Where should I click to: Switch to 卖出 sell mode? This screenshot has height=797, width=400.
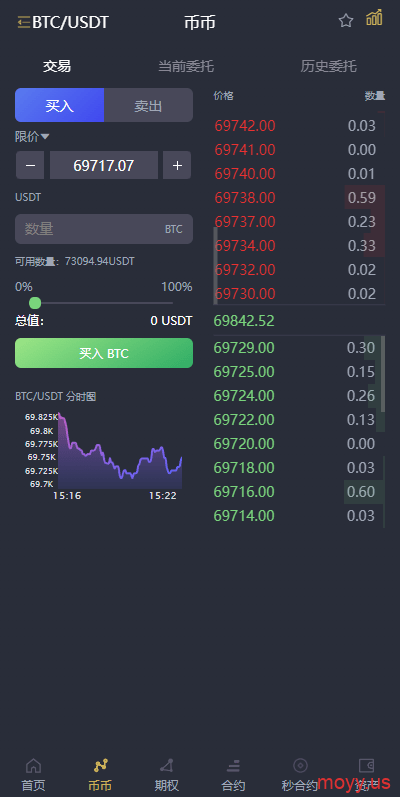tap(148, 105)
